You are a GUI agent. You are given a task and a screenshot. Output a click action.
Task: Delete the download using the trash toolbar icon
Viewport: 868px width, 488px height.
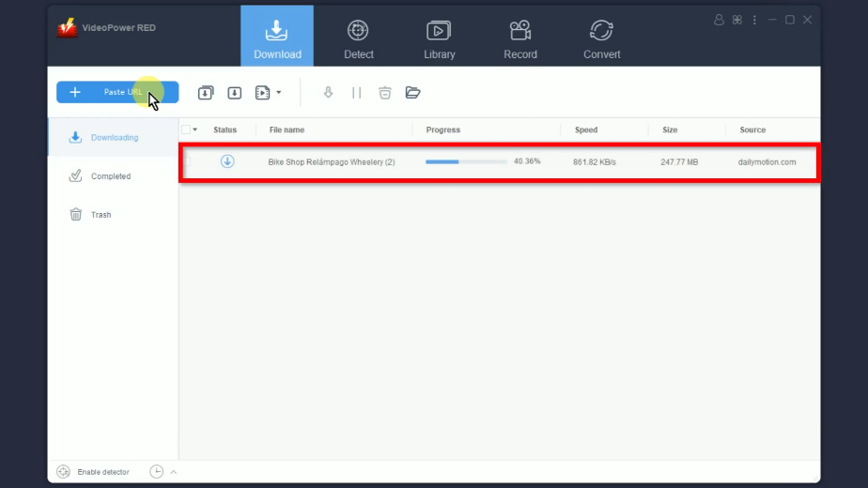coord(385,92)
